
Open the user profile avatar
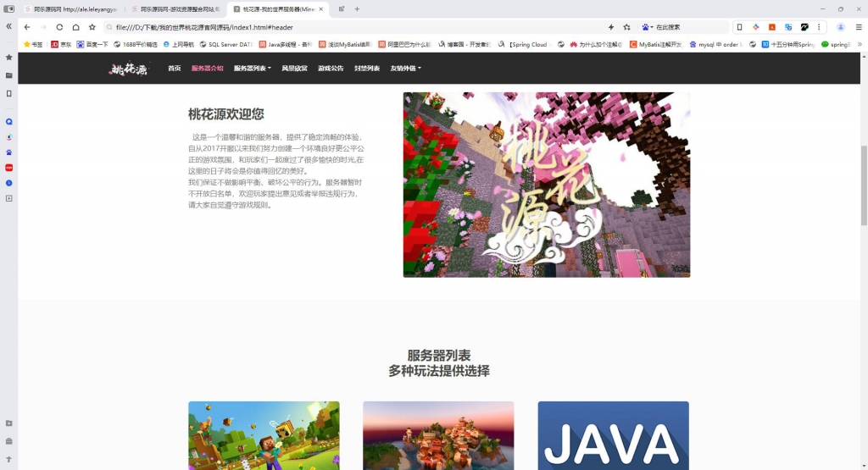tap(840, 27)
